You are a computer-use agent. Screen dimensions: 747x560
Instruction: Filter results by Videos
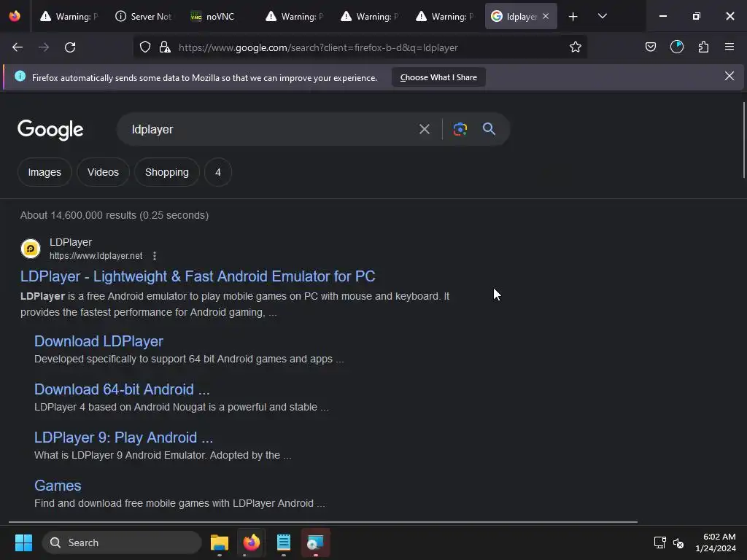point(104,172)
